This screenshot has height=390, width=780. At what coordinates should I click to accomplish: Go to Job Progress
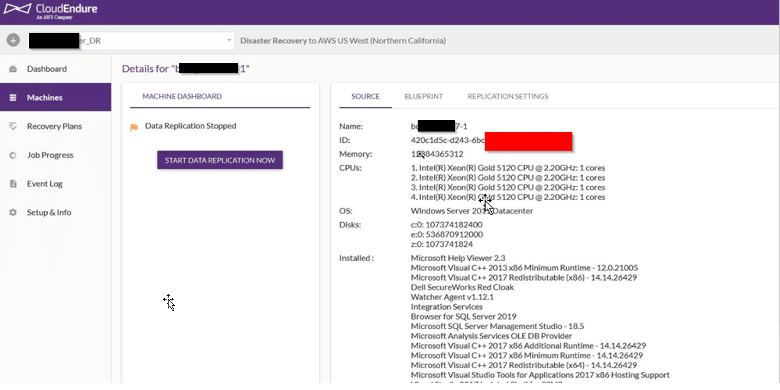pyautogui.click(x=50, y=155)
